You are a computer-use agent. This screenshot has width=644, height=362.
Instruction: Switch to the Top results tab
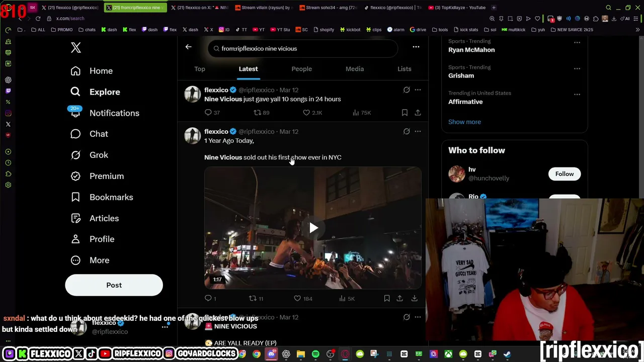click(200, 69)
